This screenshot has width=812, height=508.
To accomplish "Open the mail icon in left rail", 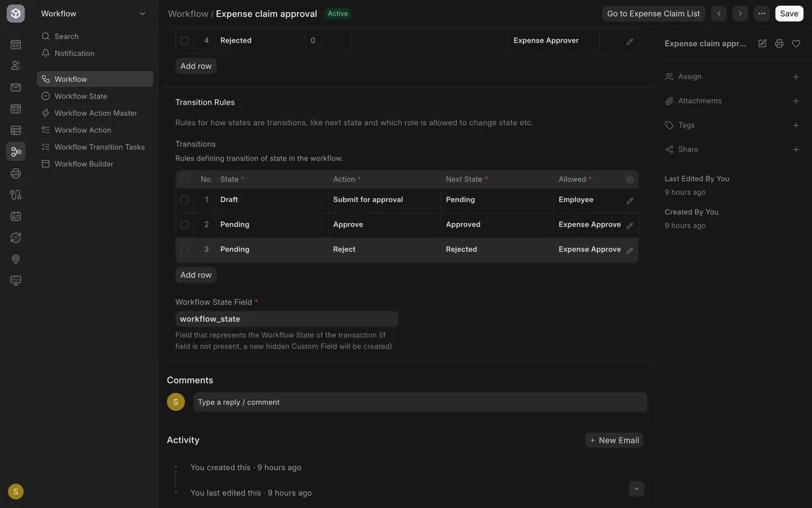I will (x=16, y=88).
